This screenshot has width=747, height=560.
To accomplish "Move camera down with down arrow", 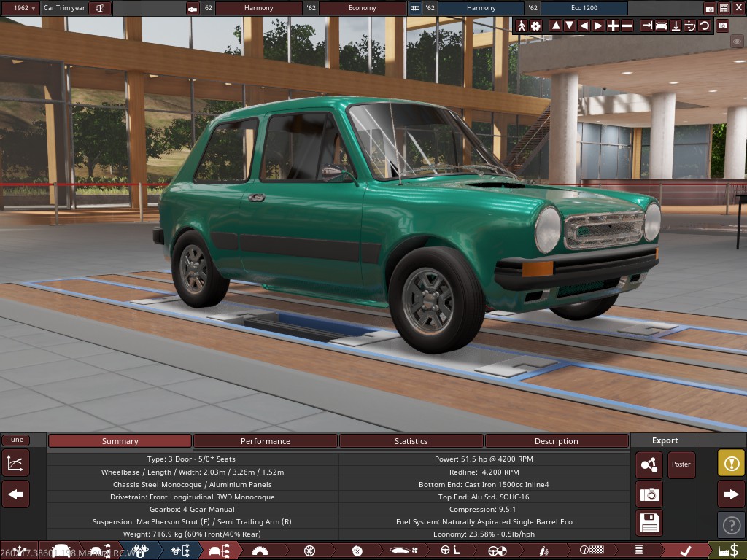I will click(x=569, y=26).
